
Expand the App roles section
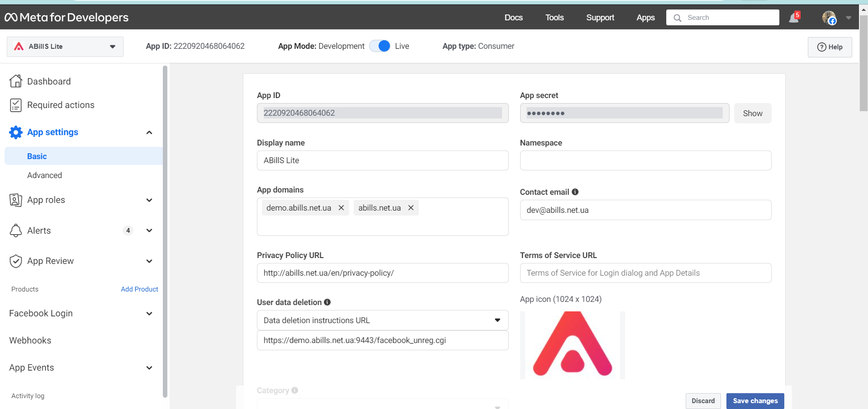click(x=149, y=200)
